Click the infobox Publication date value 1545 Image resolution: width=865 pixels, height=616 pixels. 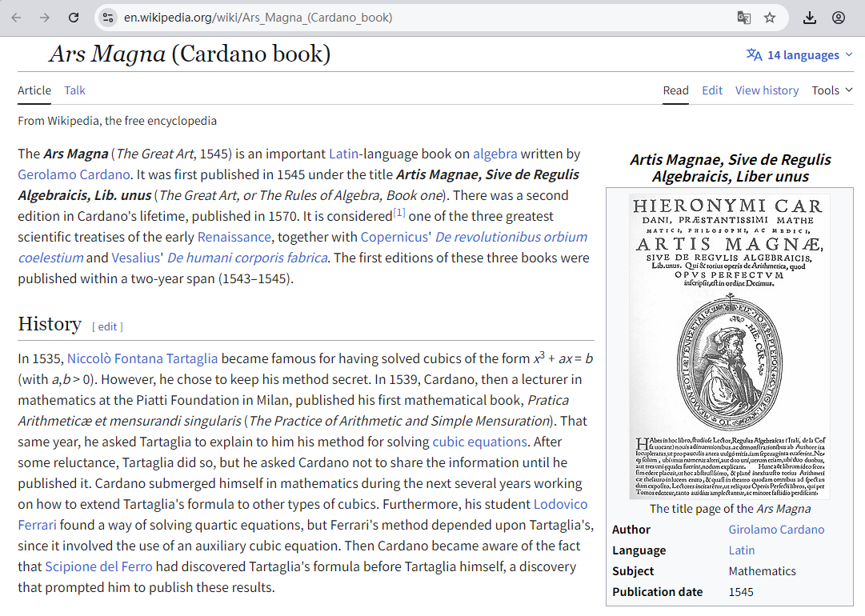[x=741, y=592]
